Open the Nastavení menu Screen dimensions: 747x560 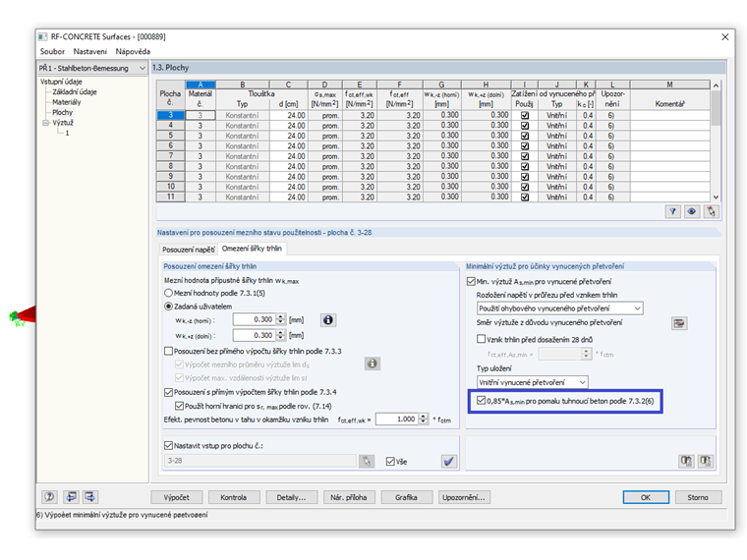click(x=90, y=51)
